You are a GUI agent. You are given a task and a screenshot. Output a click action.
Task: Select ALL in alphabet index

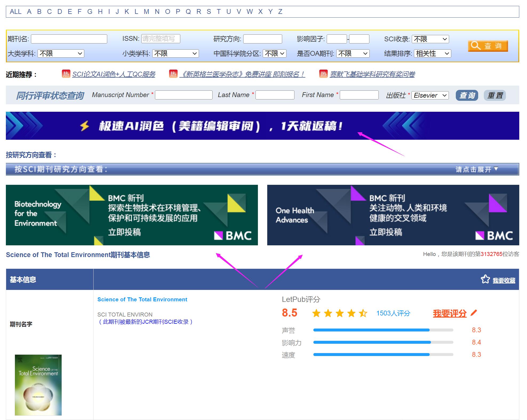click(x=15, y=12)
